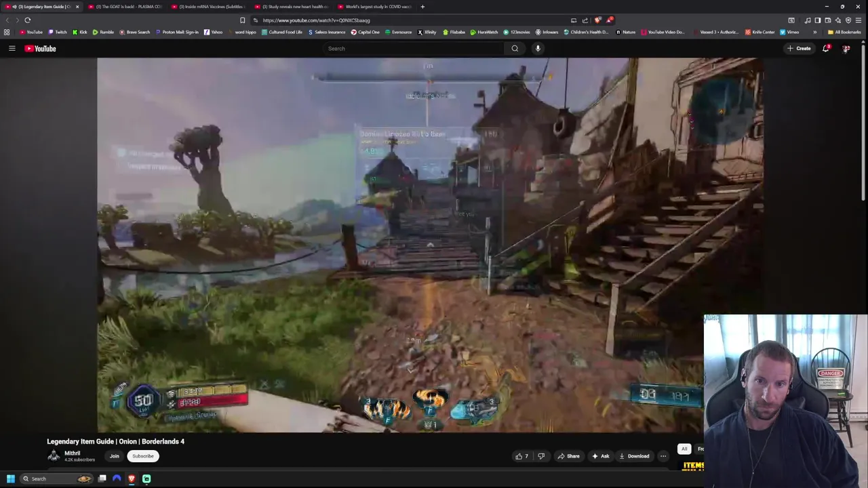Join the Mithril channel membership
This screenshot has width=868, height=488.
pos(115,456)
